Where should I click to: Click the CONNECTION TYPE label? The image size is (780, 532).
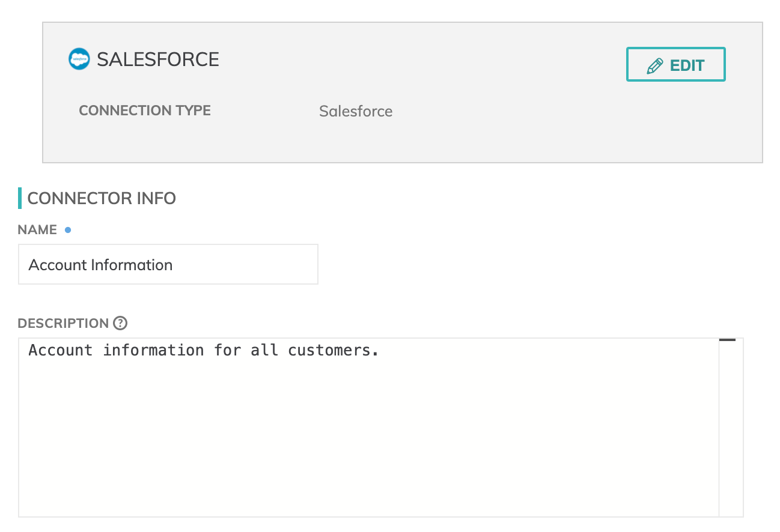click(x=145, y=110)
